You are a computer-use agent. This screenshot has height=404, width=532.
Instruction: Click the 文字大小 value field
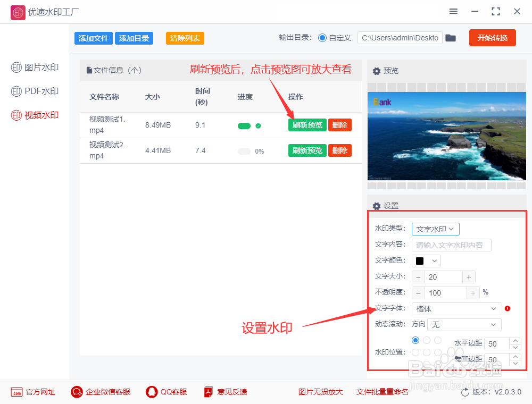(x=443, y=277)
